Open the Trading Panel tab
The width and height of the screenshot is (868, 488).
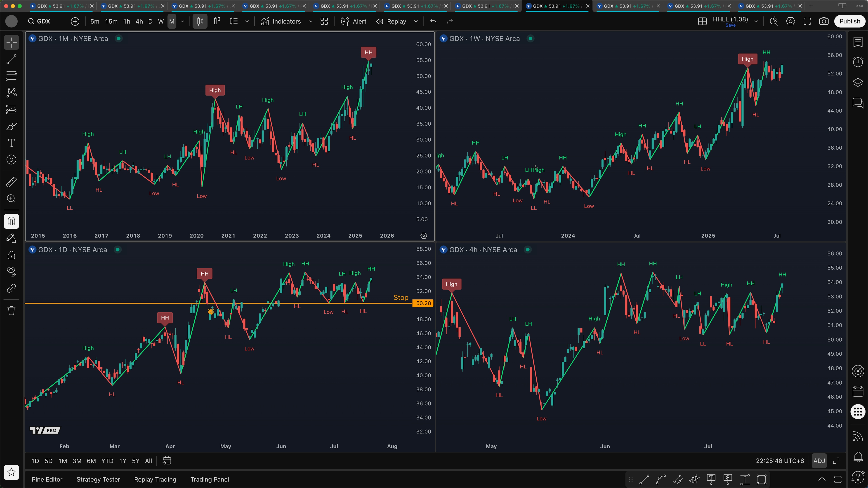tap(210, 479)
